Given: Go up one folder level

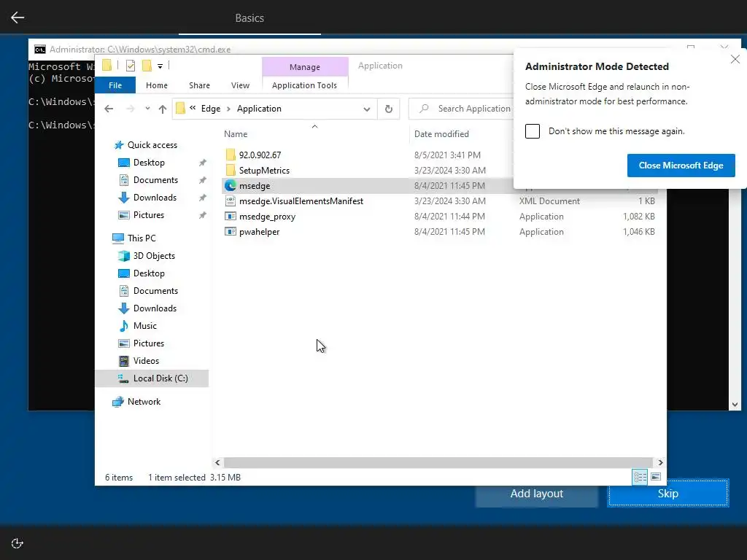Looking at the screenshot, I should (x=163, y=109).
